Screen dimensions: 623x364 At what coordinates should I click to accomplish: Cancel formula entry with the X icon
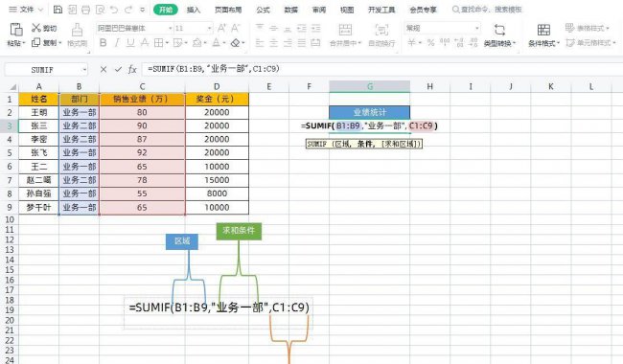coord(104,70)
